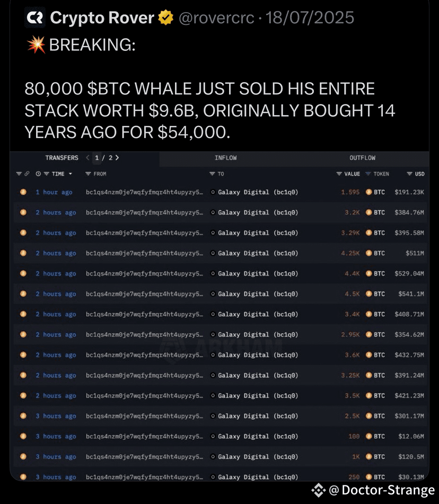439x504 pixels.
Task: Open the 1 hour ago transaction link
Action: click(x=54, y=192)
